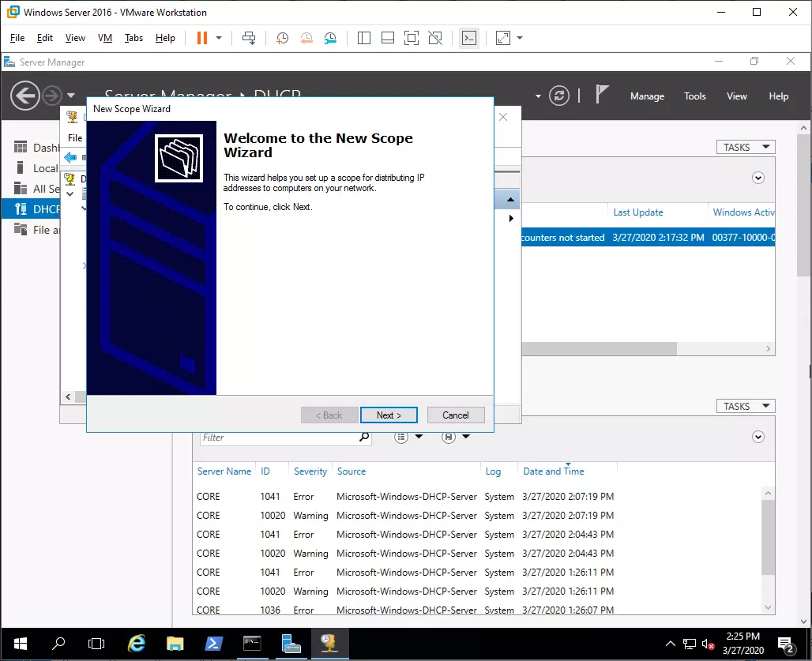Collapse the events section chevron

(758, 437)
